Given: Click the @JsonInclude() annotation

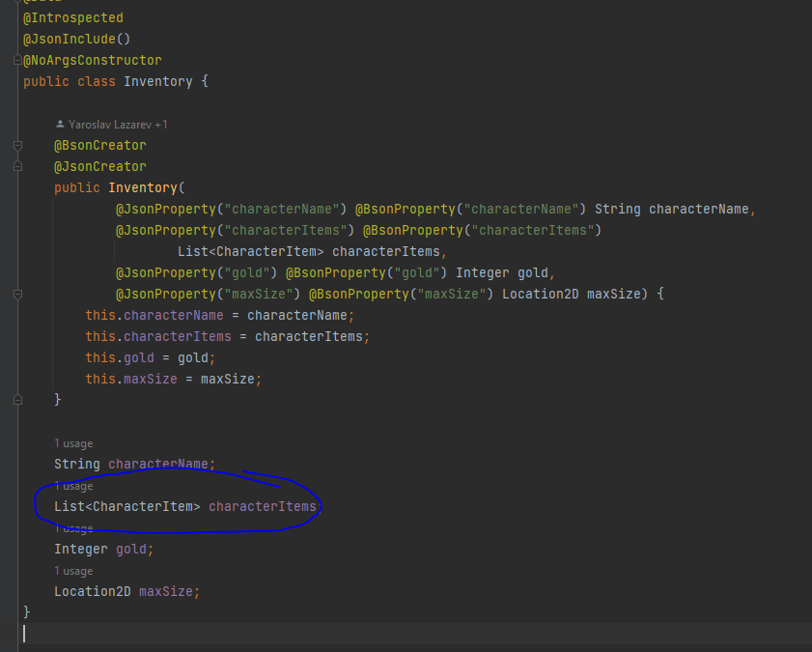Looking at the screenshot, I should tap(76, 40).
